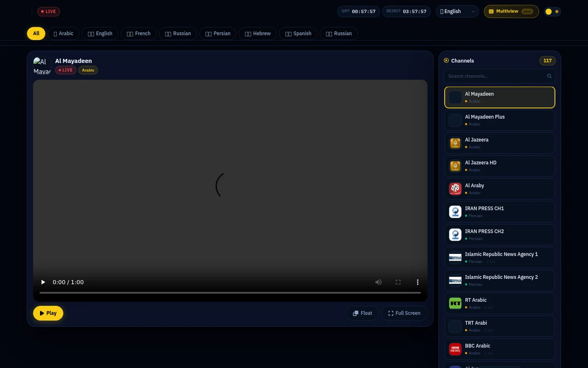
Task: Open the English language dropdown
Action: pos(457,11)
